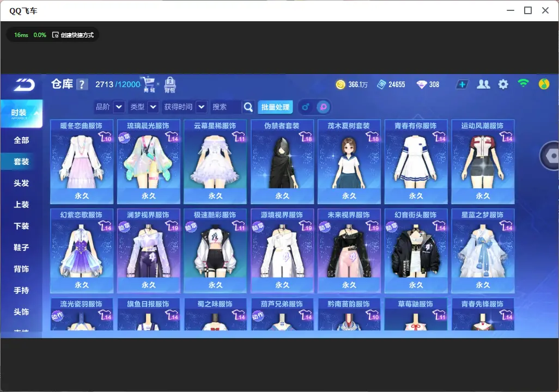559x392 pixels.
Task: Open the friends icon in the top bar
Action: click(x=483, y=84)
